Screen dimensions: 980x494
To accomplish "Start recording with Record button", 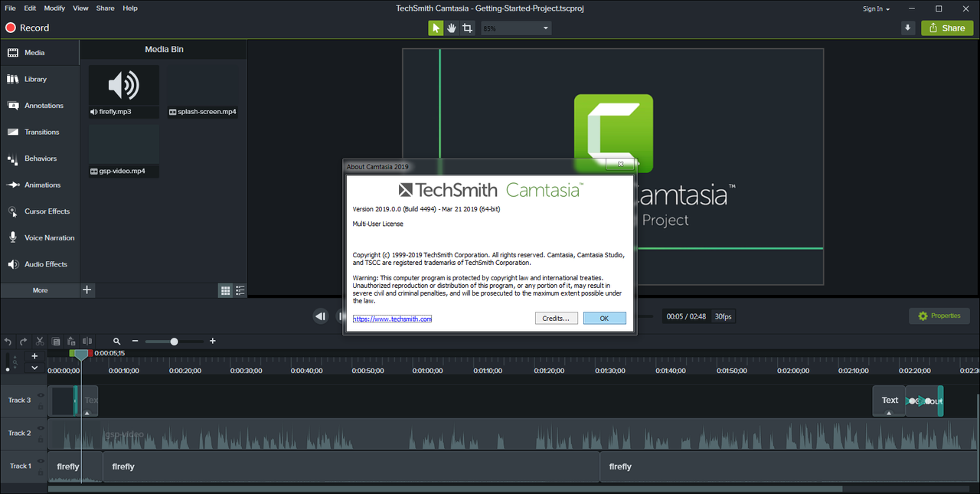I will 28,28.
